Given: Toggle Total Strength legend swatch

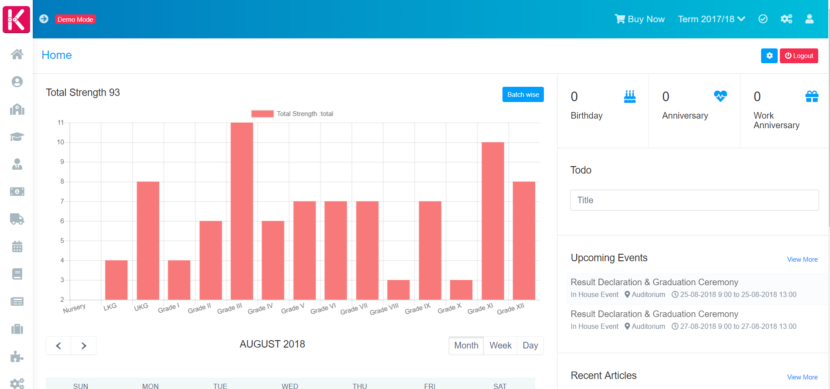Looking at the screenshot, I should (x=263, y=114).
